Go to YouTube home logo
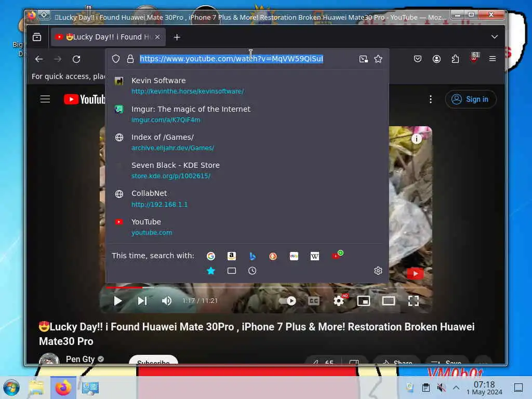The width and height of the screenshot is (532, 399). click(x=84, y=99)
